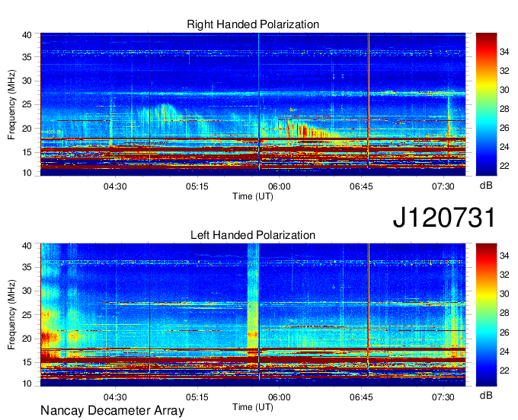Click "Time (UT)" label under Right Handed plot
Viewport: 518px width, 420px height.
pyautogui.click(x=253, y=196)
